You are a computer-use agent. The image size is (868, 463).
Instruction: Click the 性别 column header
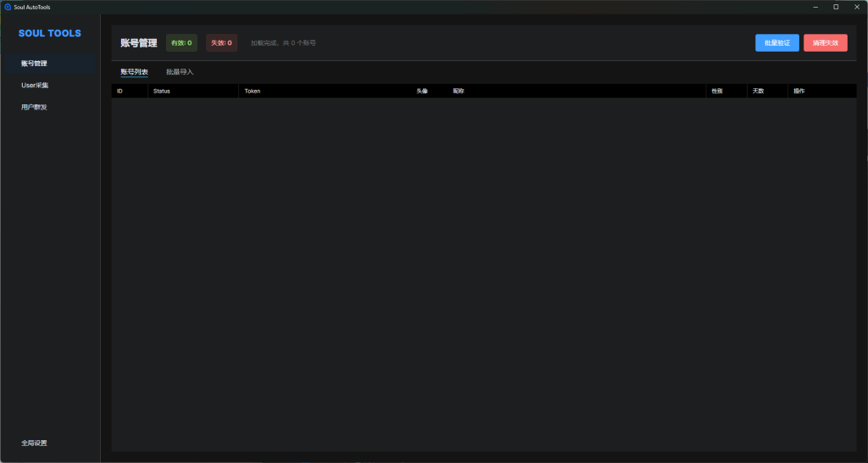pos(717,91)
